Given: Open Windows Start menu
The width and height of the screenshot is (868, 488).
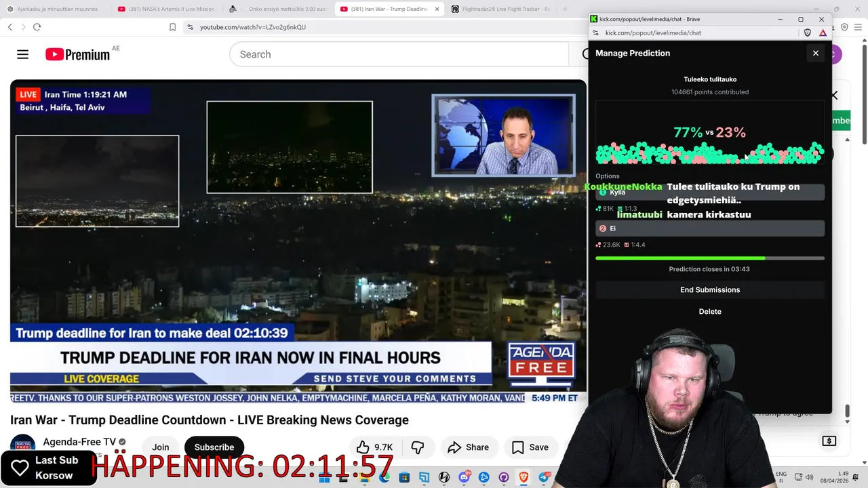Looking at the screenshot, I should pyautogui.click(x=324, y=478).
